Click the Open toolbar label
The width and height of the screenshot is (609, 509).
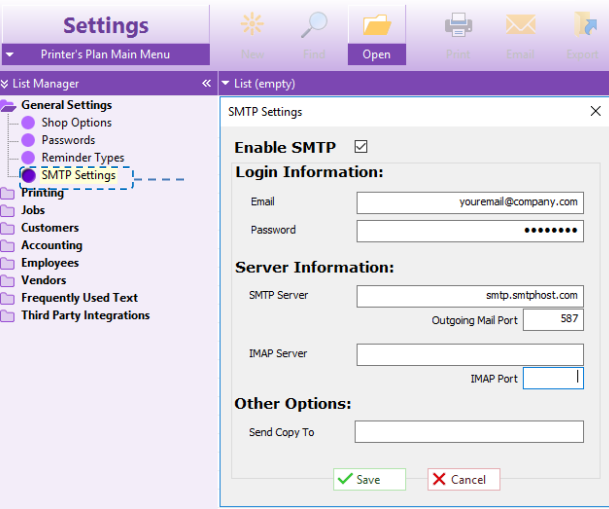[x=377, y=54]
